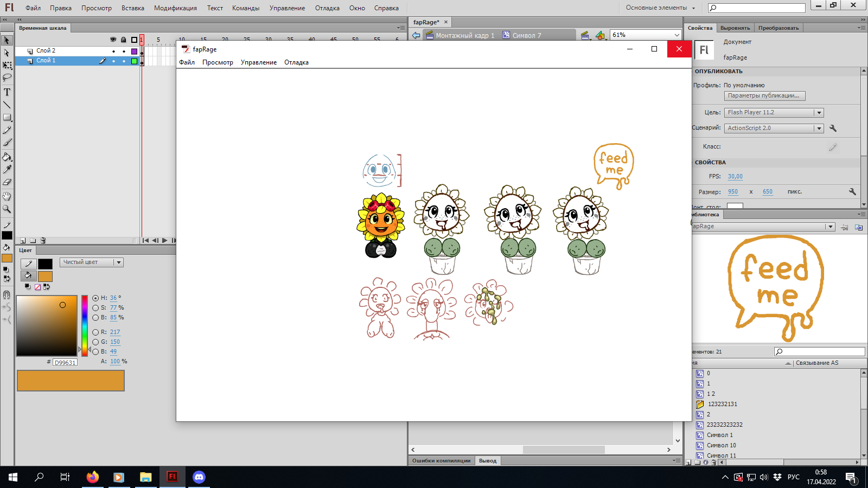Open the Основные элементы workspace dropdown
Screen dimensions: 868x488
660,8
